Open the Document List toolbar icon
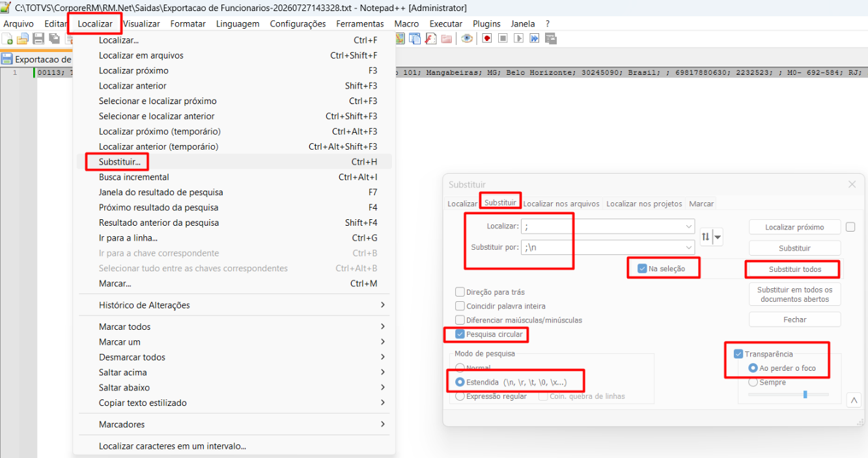The image size is (868, 458). [x=415, y=38]
